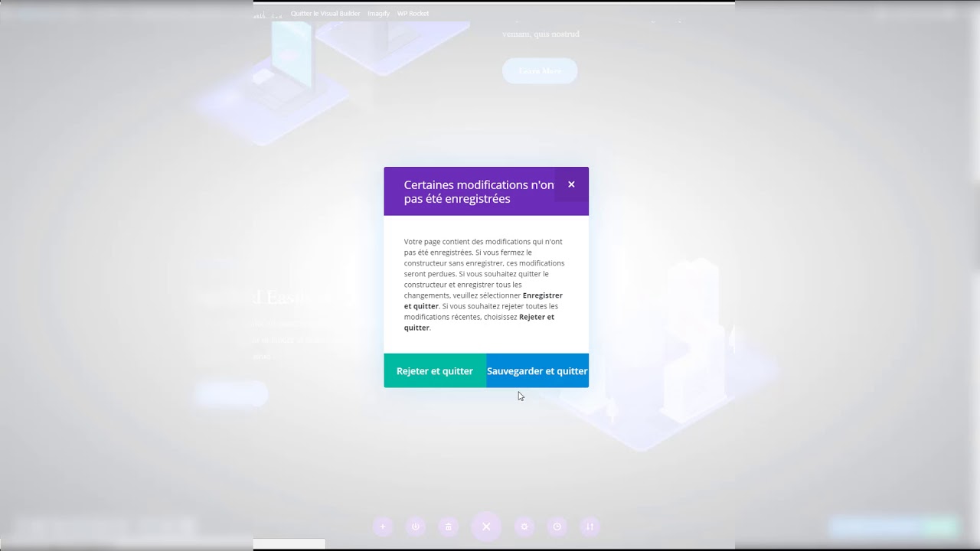Image resolution: width=980 pixels, height=551 pixels.
Task: Open the Imagify admin bar item
Action: tap(378, 14)
